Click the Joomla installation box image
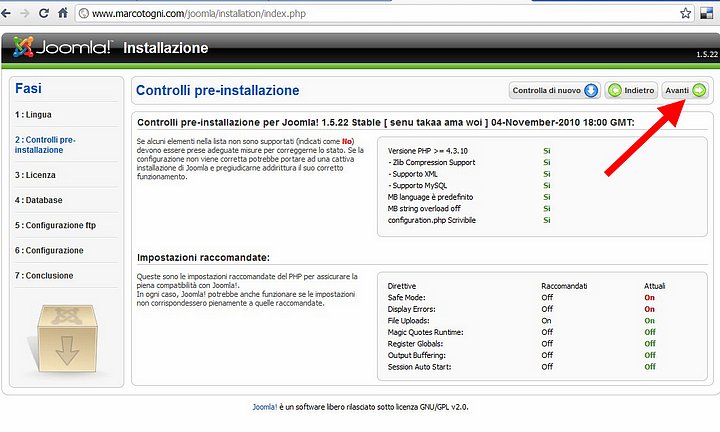 point(67,338)
